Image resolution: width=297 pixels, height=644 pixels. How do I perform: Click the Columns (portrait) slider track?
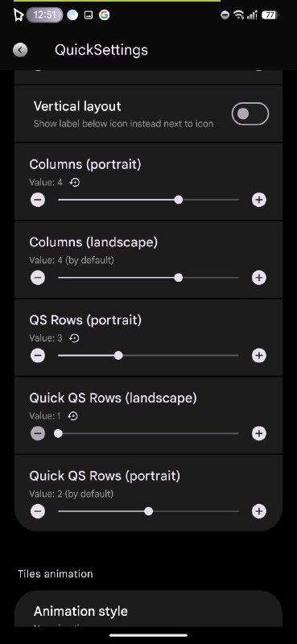tap(148, 200)
